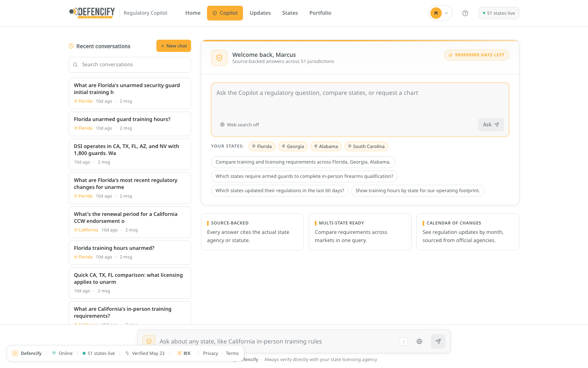Open the DSI operates in CA, TX conversation
The width and height of the screenshot is (588, 368).
tap(130, 155)
